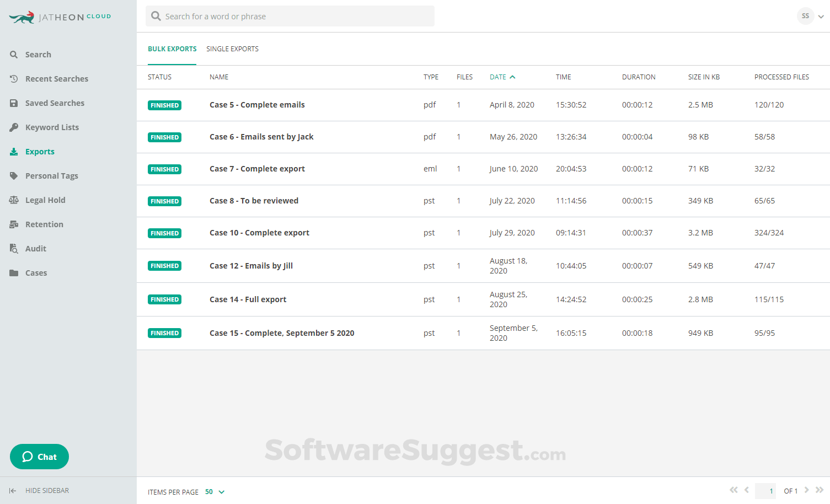Toggle the Date column sort order

tap(501, 77)
